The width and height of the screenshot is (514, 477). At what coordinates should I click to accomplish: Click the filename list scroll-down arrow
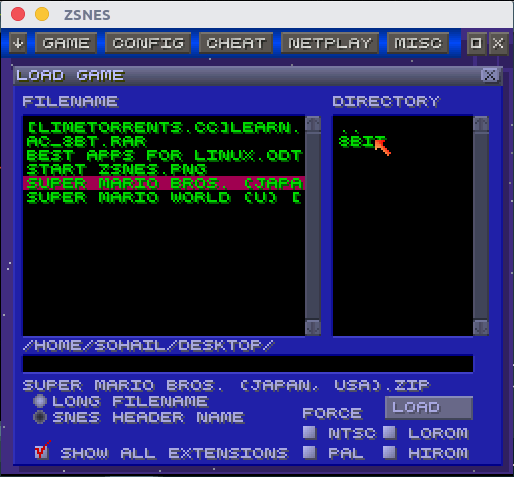(313, 327)
